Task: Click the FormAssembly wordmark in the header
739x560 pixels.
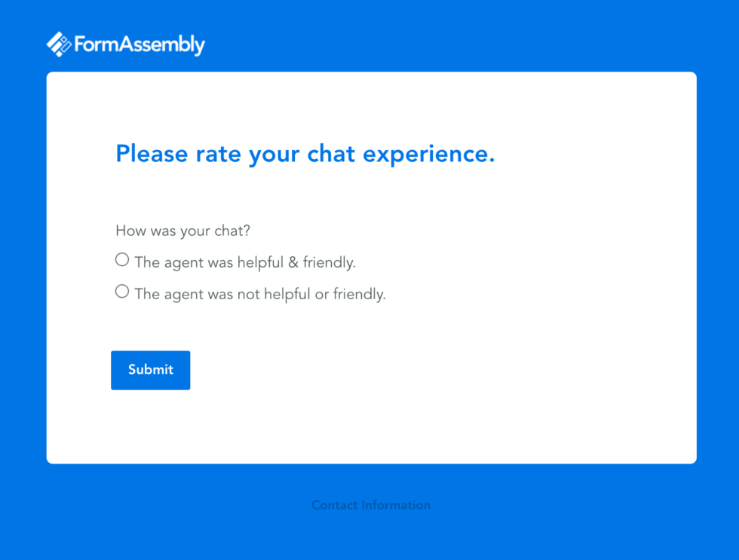Action: point(140,44)
